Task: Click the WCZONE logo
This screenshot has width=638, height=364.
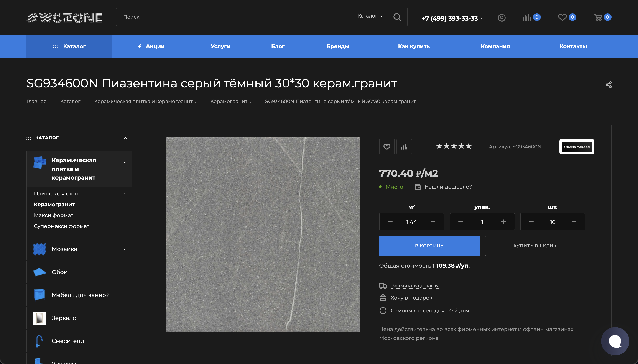Action: click(64, 18)
